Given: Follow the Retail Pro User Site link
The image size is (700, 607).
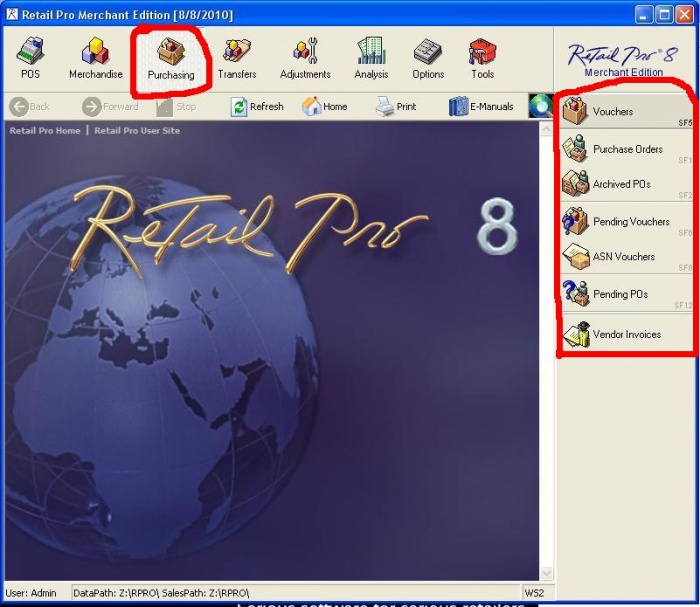Looking at the screenshot, I should coord(137,131).
